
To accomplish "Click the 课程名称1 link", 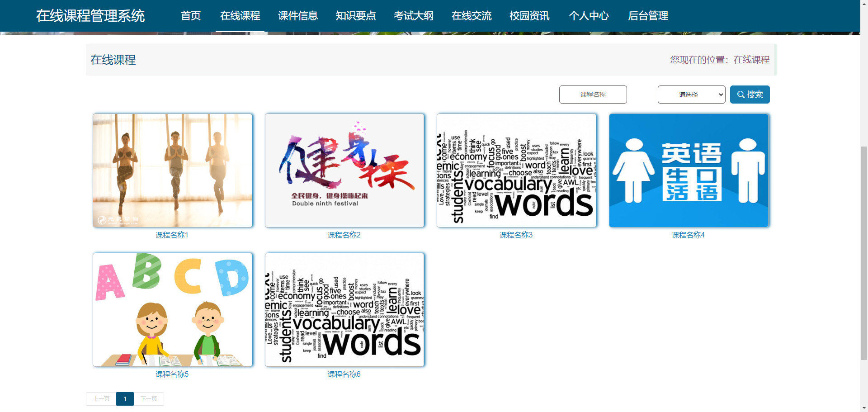I will (x=172, y=235).
